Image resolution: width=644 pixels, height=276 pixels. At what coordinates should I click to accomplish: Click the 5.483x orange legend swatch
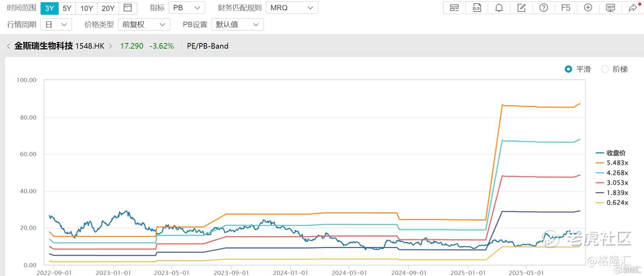coord(600,163)
